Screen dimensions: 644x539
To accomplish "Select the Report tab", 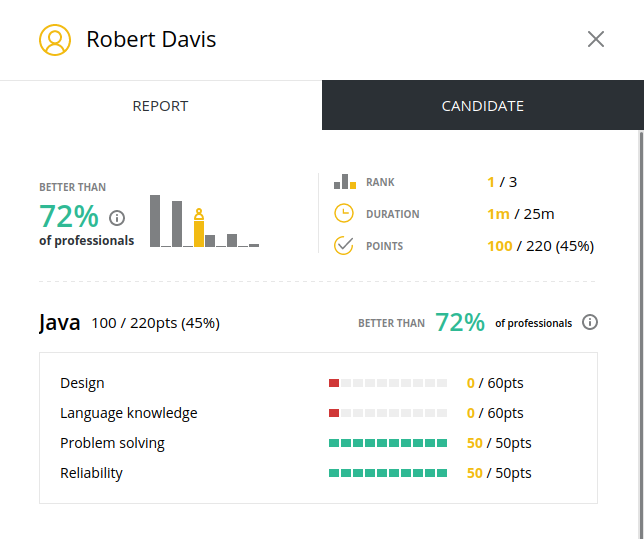I will [160, 106].
